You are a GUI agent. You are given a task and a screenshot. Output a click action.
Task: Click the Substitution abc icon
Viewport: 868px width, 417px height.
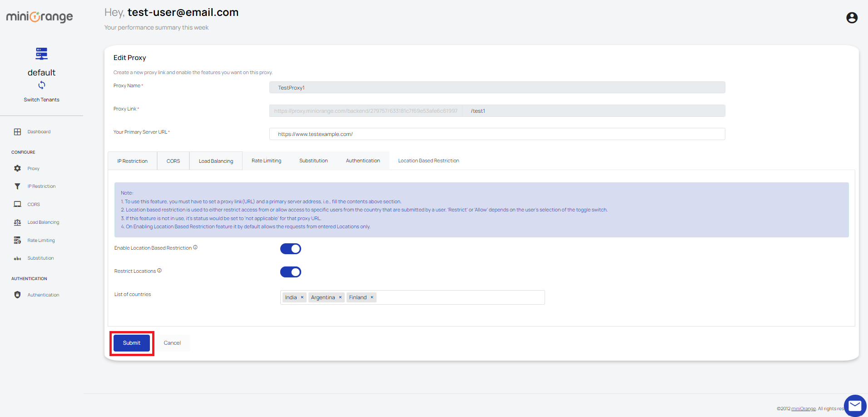pos(17,258)
